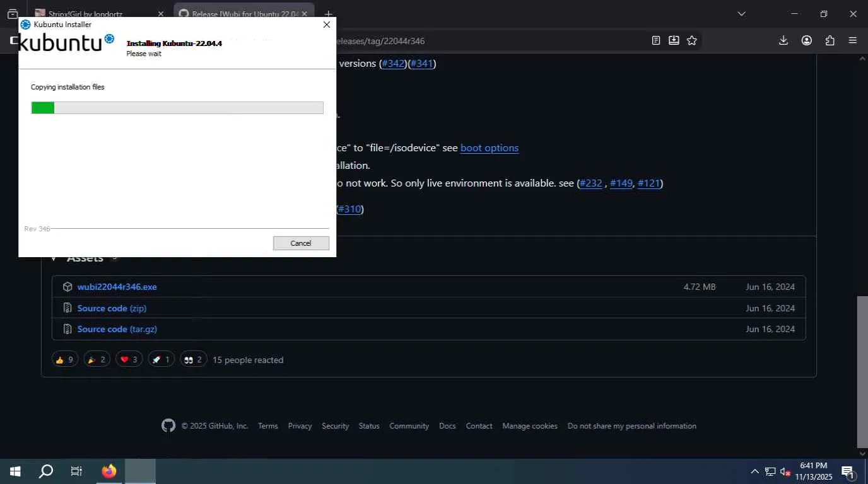Close the Kubuntu Installer dialog

326,25
